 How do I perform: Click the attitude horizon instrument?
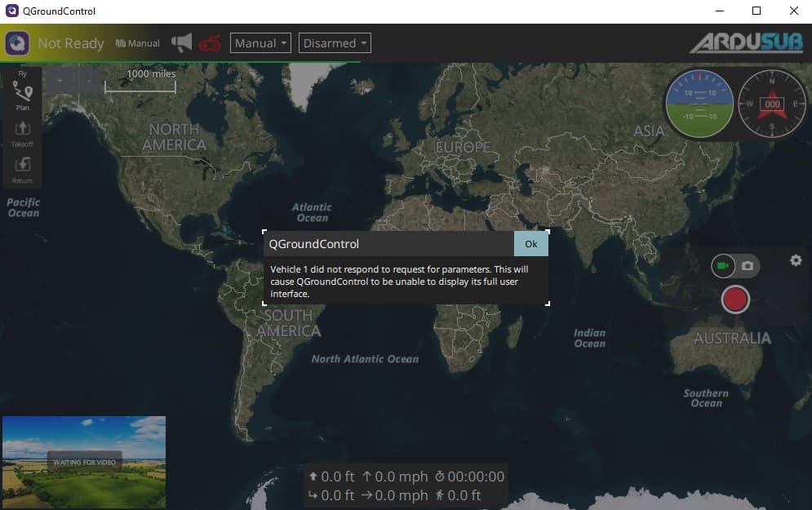click(x=699, y=104)
